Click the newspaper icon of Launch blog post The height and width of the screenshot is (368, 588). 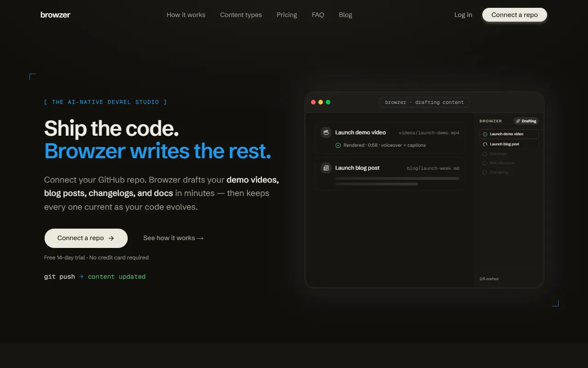(326, 168)
